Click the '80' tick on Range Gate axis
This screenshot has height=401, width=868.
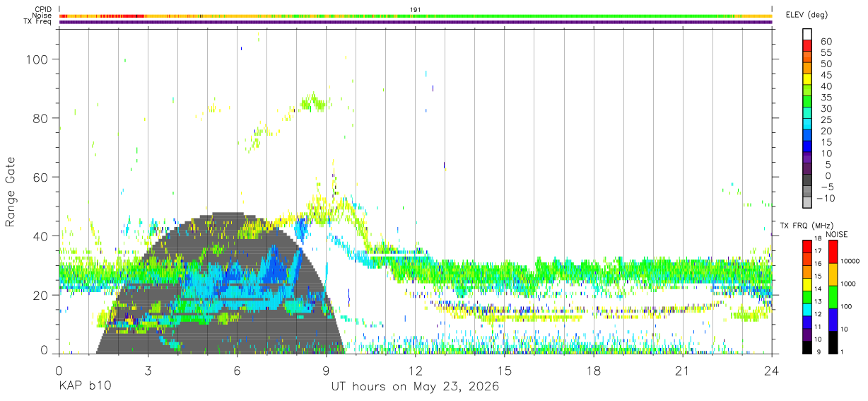tap(42, 118)
